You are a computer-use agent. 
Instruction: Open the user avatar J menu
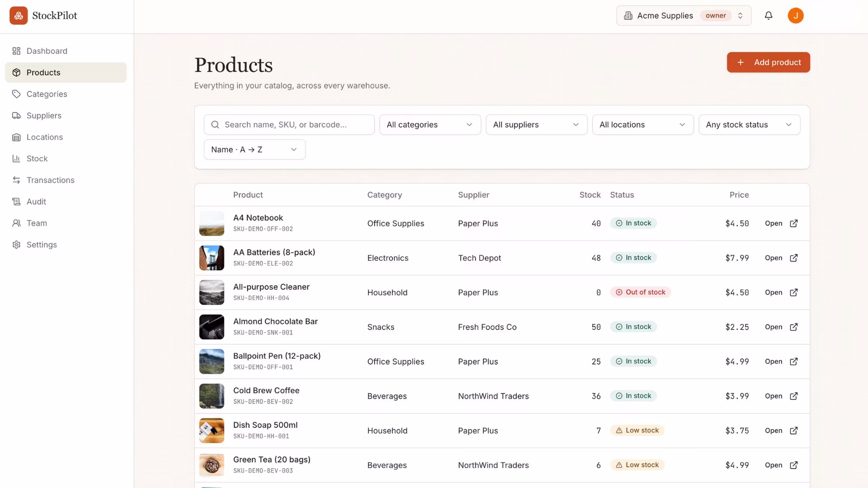[x=796, y=16]
